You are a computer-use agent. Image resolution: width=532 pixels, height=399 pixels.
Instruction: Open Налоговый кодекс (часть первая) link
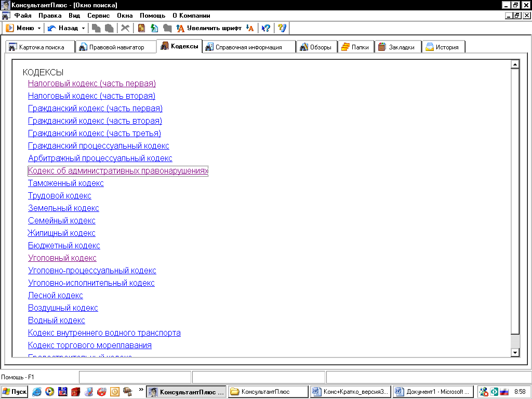point(92,84)
